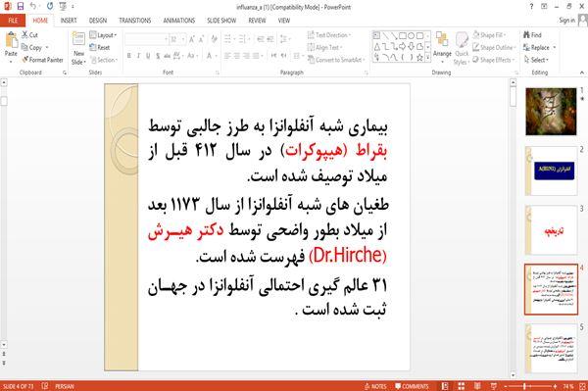Viewport: 588px width, 391px height.
Task: Fit slide to current window icon
Action: [x=582, y=386]
